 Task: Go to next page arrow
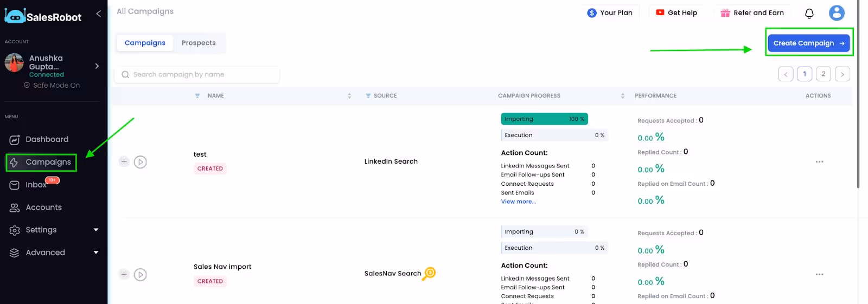[x=843, y=74]
